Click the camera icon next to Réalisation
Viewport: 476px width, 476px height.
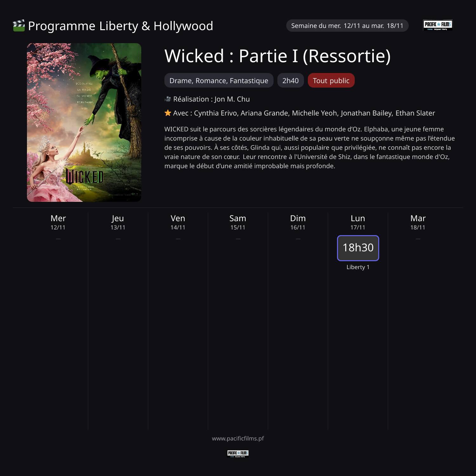coord(168,99)
